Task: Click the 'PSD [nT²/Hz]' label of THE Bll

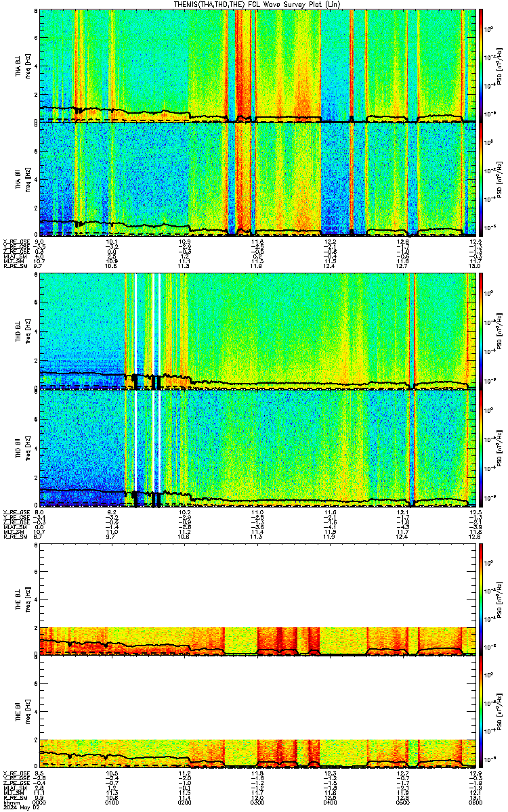Action: coord(500,712)
